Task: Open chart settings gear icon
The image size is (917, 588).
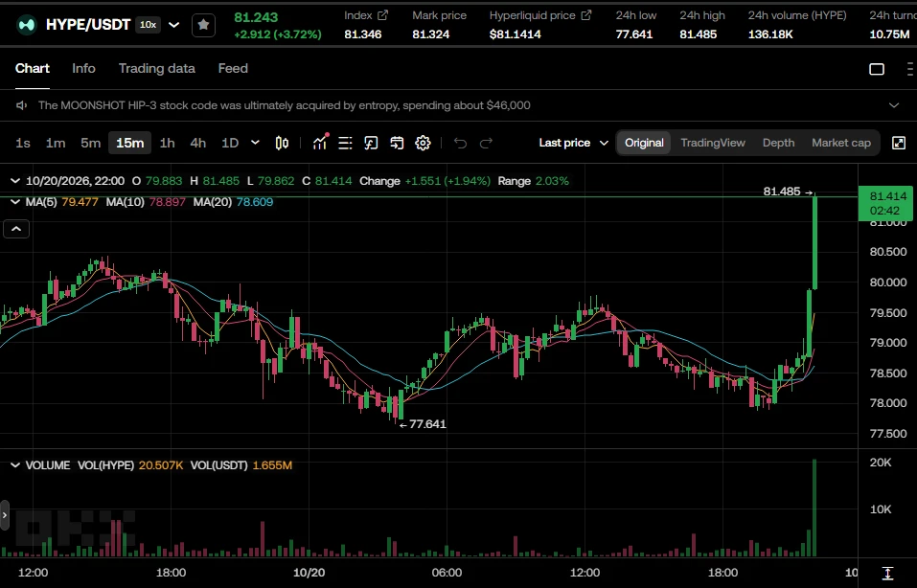Action: [x=423, y=143]
